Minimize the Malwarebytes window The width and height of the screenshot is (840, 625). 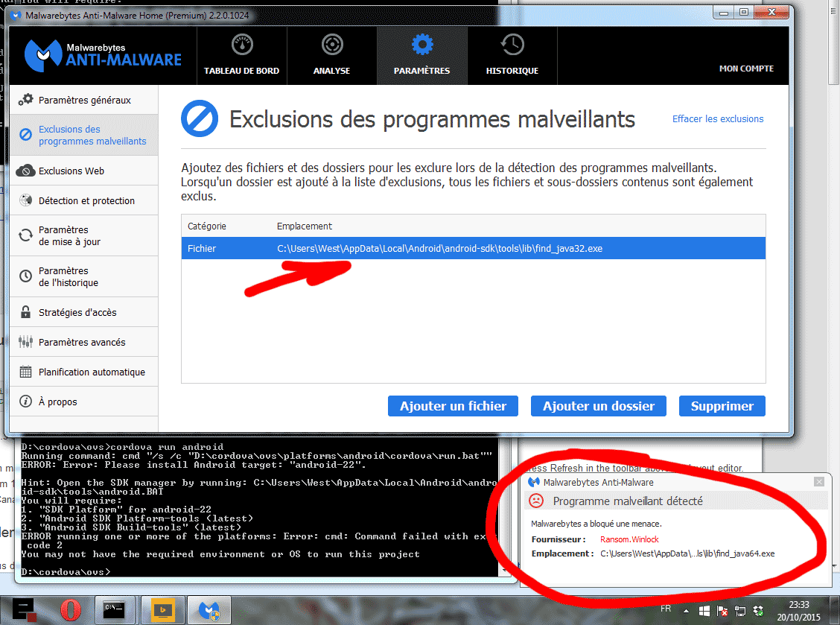[x=724, y=13]
